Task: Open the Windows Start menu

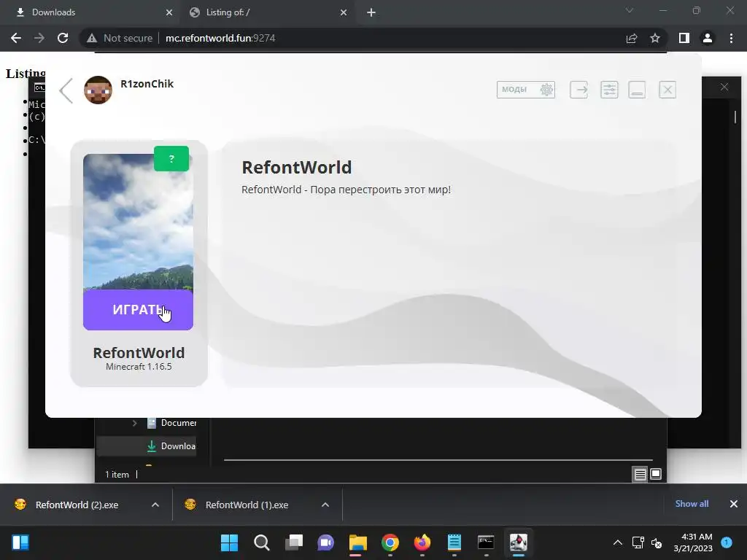Action: [x=229, y=542]
